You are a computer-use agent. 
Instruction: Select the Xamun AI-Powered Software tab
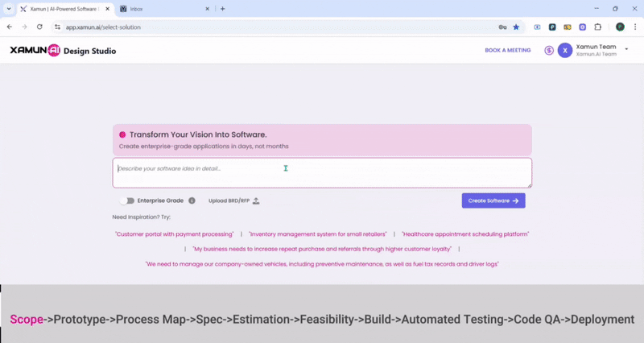click(65, 9)
